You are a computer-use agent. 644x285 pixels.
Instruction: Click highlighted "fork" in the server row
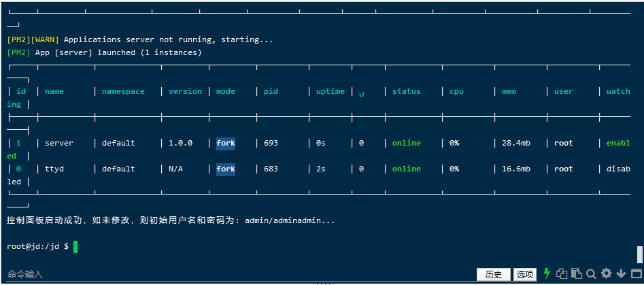226,143
